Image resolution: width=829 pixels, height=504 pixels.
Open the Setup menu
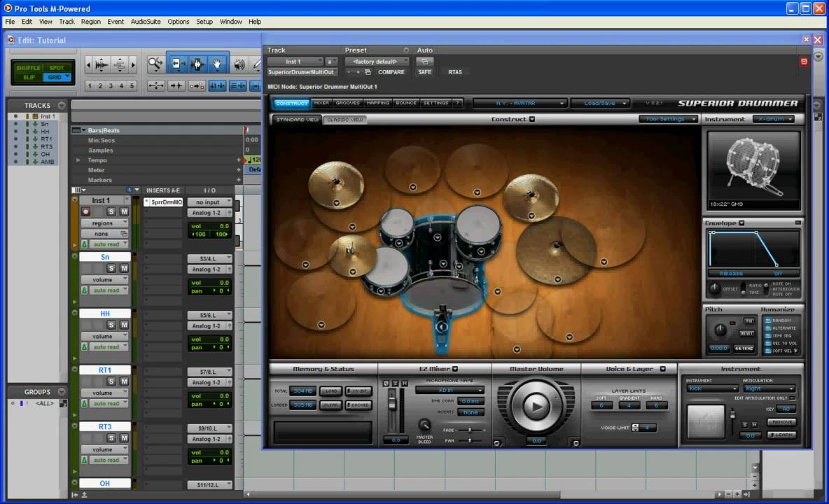(204, 22)
